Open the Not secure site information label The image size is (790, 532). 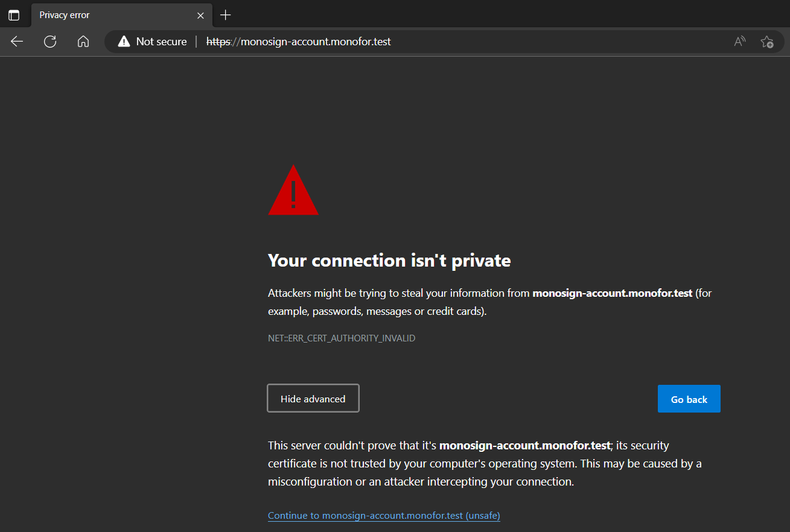161,42
